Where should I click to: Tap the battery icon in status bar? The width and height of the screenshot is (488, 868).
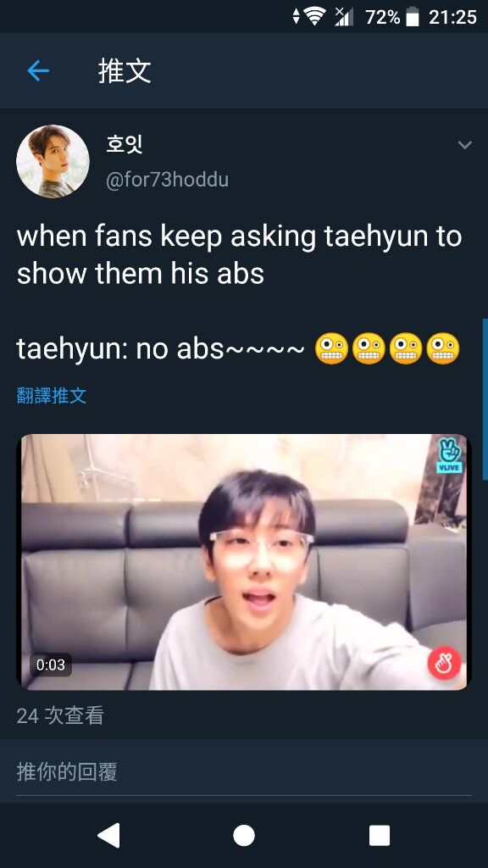pyautogui.click(x=413, y=17)
